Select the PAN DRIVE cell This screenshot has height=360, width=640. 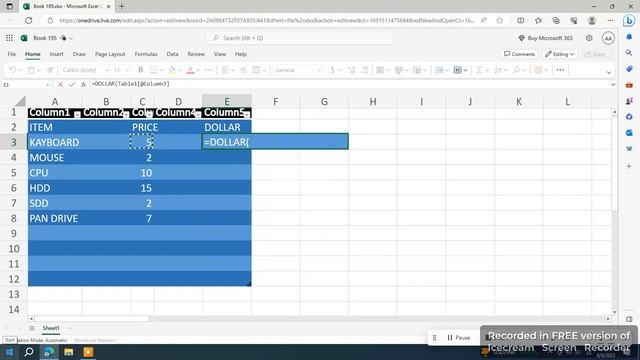(55, 218)
